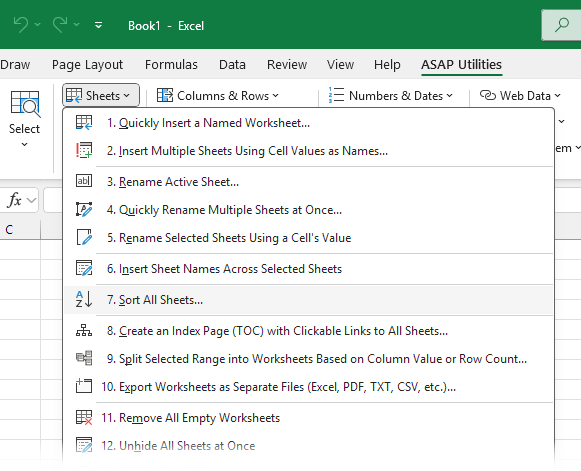Choose Create an Index Page (TOC)
This screenshot has height=471, width=581.
click(308, 331)
